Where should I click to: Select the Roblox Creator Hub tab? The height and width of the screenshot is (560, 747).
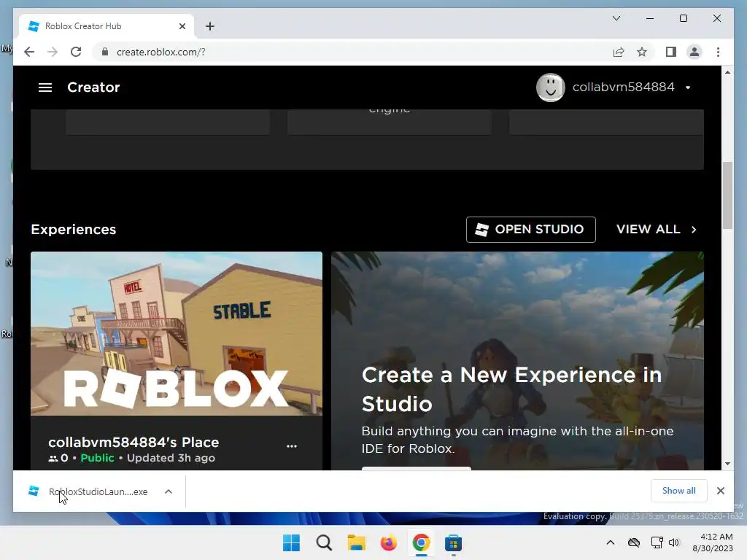(107, 26)
